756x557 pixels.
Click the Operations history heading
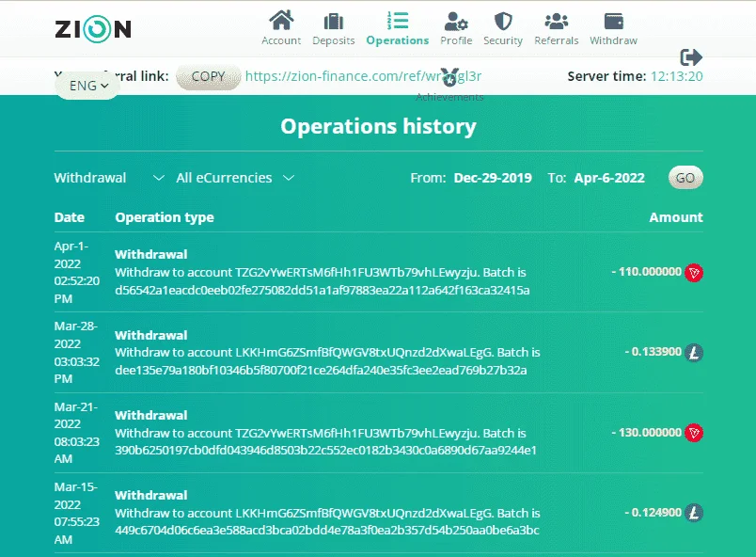[x=379, y=126]
